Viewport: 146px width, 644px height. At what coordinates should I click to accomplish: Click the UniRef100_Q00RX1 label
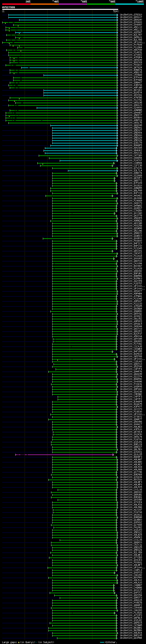(131, 239)
